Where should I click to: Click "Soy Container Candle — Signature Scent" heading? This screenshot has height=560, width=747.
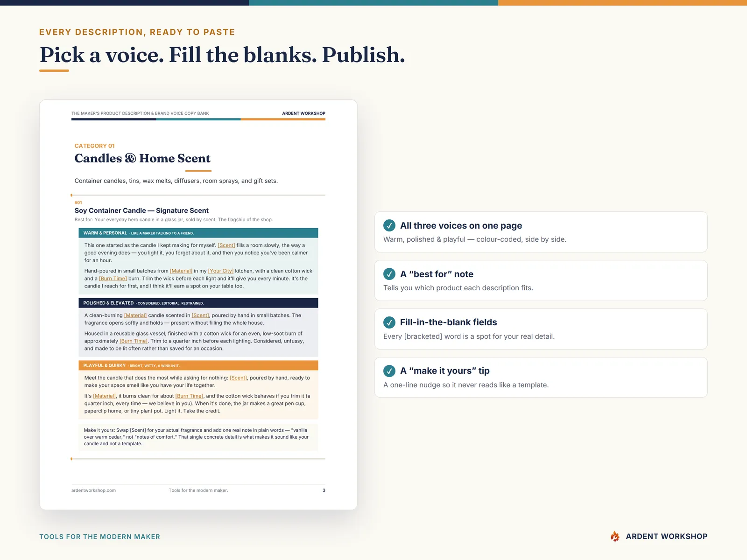click(141, 210)
